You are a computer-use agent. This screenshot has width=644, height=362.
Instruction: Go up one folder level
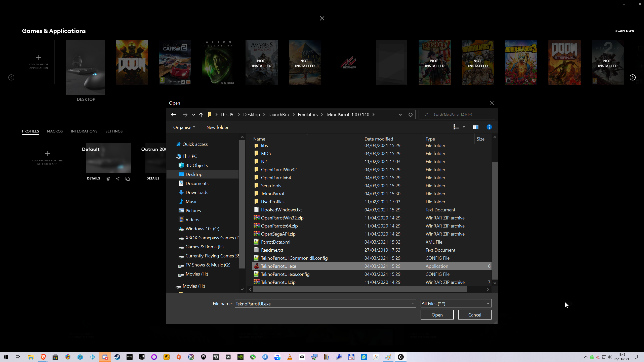click(201, 115)
